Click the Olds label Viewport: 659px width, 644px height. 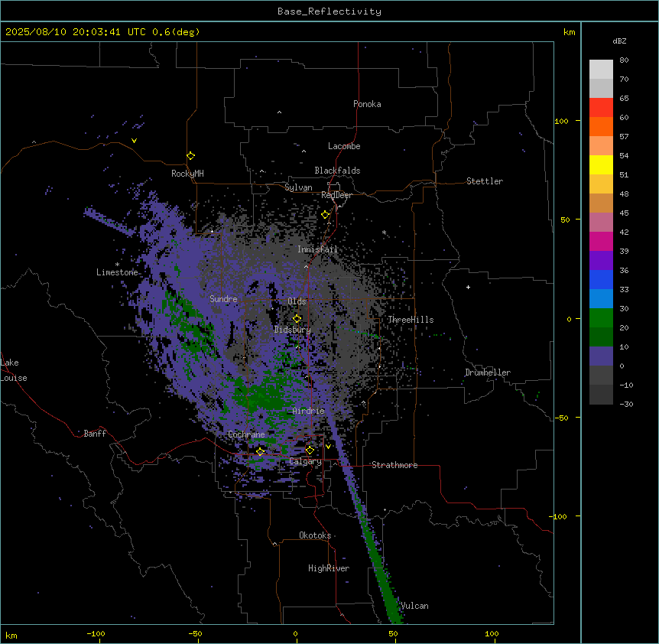(297, 301)
